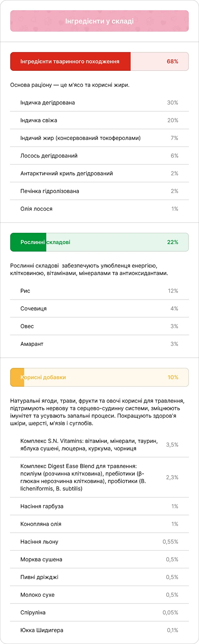
Task: Click the yellow 'Корисні добавки' progress bar
Action: point(99,377)
